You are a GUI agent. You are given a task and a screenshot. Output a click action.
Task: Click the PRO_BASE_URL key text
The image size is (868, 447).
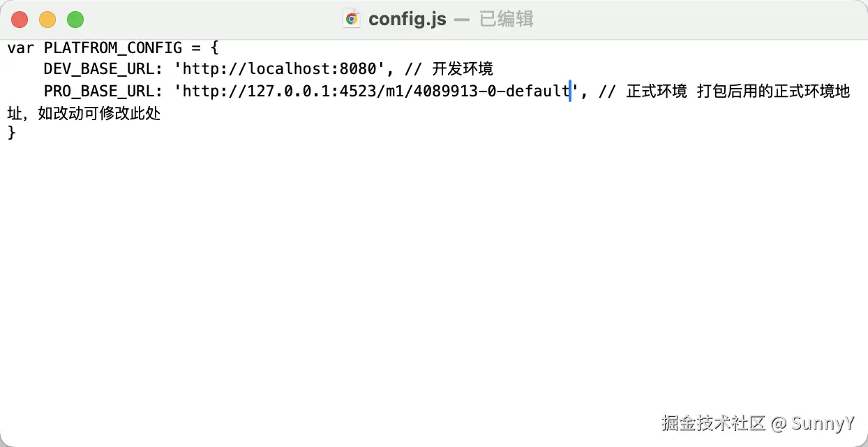(98, 91)
